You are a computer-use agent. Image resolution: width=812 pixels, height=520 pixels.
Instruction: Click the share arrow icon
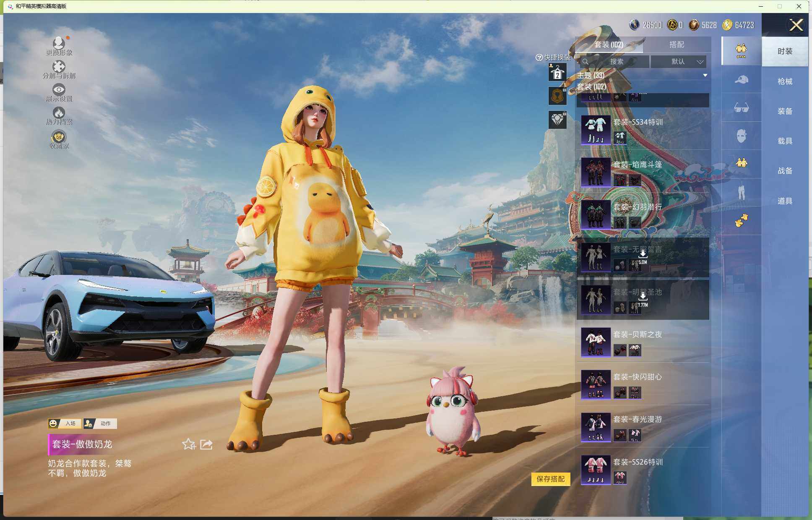tap(206, 444)
